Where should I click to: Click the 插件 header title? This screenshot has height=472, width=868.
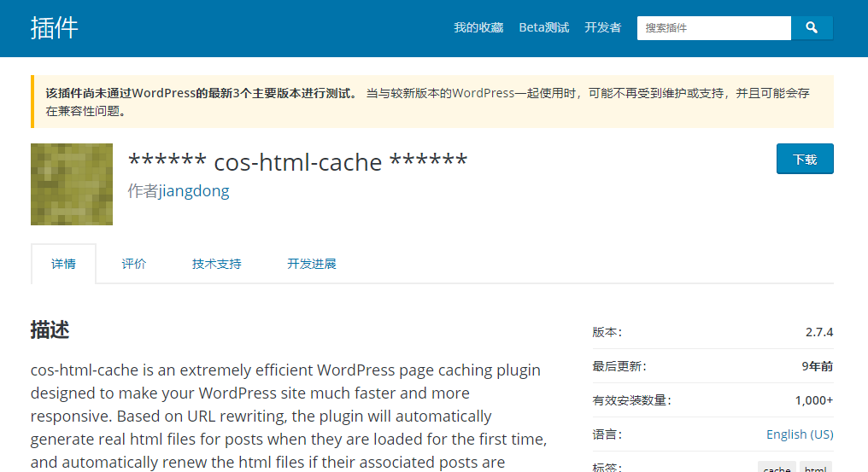coord(55,27)
